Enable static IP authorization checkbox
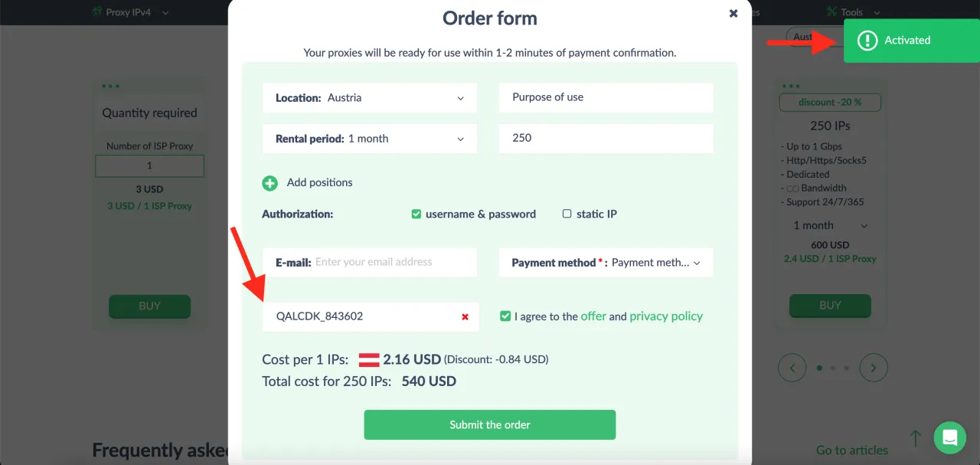 [x=567, y=214]
